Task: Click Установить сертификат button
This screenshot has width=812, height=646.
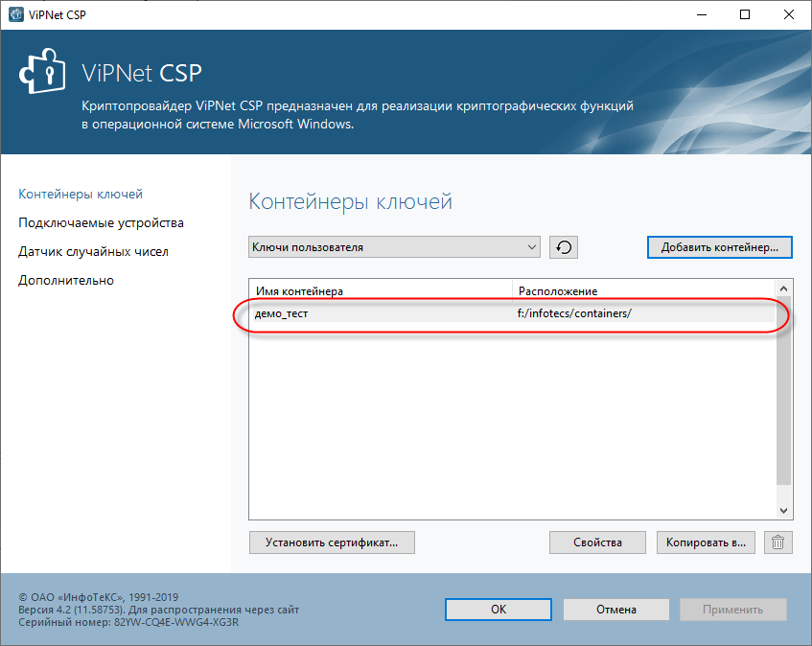Action: click(332, 542)
